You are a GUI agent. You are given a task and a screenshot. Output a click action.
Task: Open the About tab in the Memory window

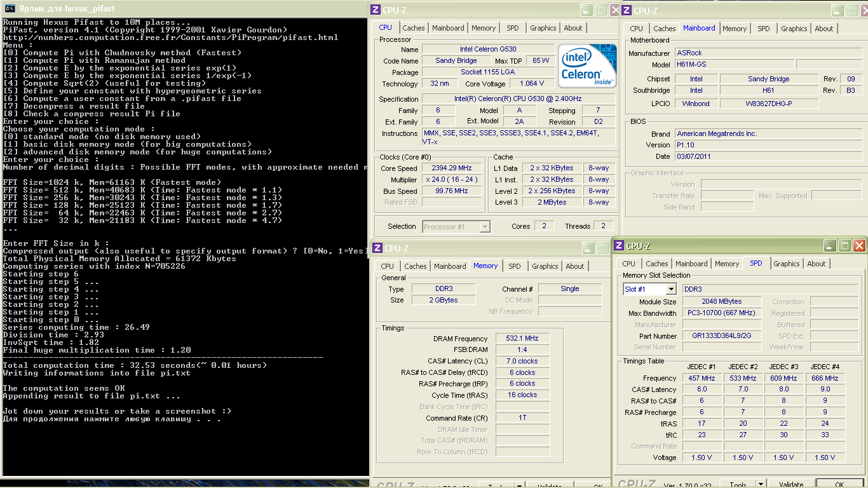(575, 266)
